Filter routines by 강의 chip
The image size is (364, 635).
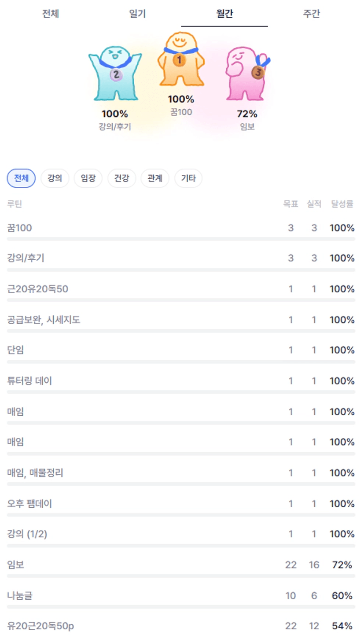click(x=55, y=178)
